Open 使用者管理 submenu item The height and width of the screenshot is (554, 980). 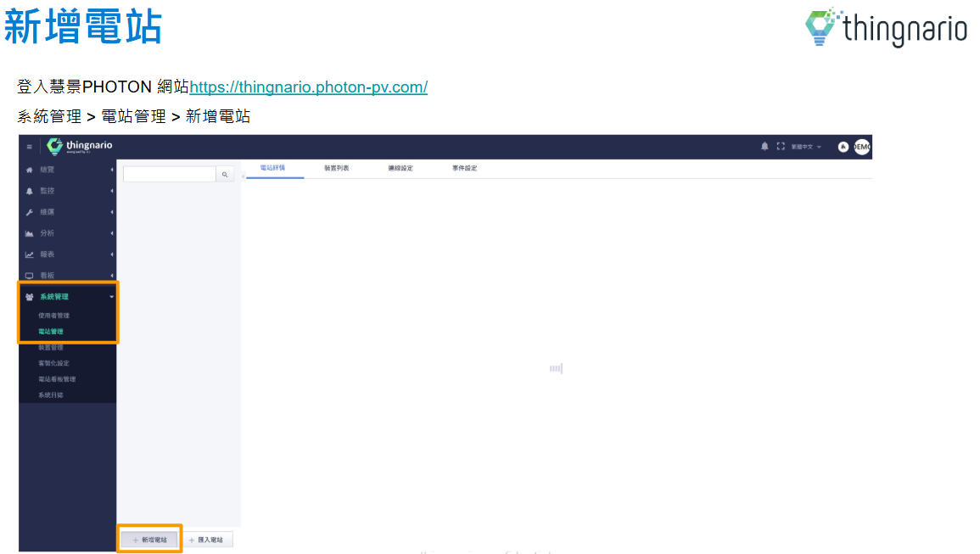pyautogui.click(x=53, y=316)
